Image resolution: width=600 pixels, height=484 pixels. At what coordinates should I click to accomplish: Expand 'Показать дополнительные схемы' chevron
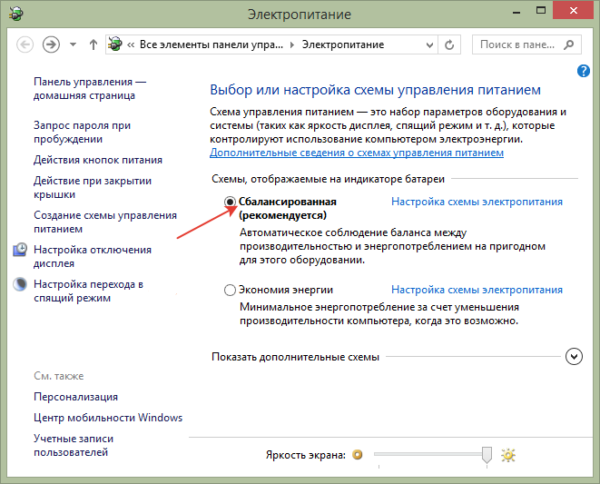click(574, 357)
